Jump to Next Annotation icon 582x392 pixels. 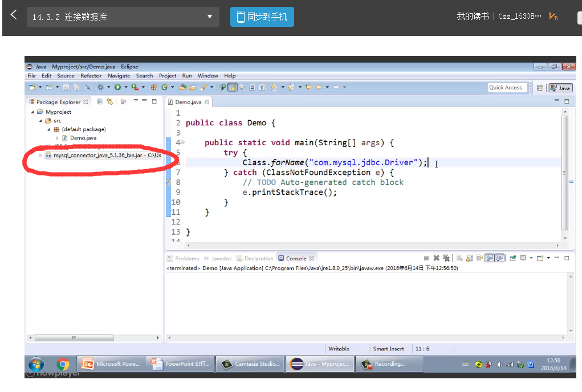point(274,87)
